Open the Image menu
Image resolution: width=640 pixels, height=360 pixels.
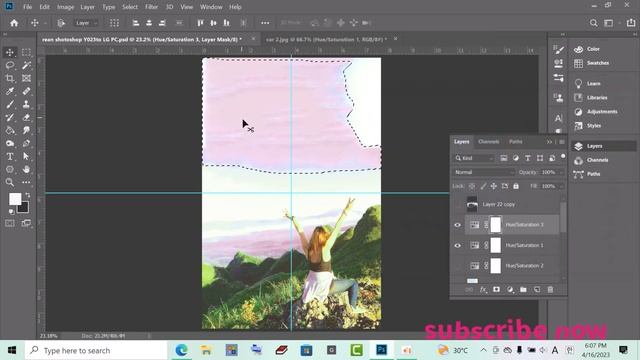65,7
